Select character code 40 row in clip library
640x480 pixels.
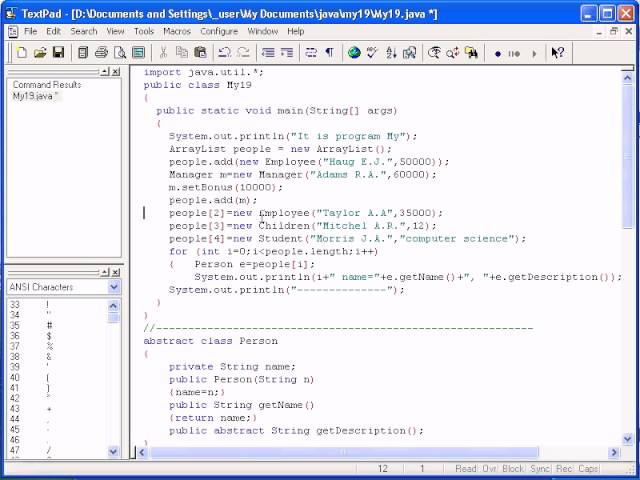click(57, 378)
